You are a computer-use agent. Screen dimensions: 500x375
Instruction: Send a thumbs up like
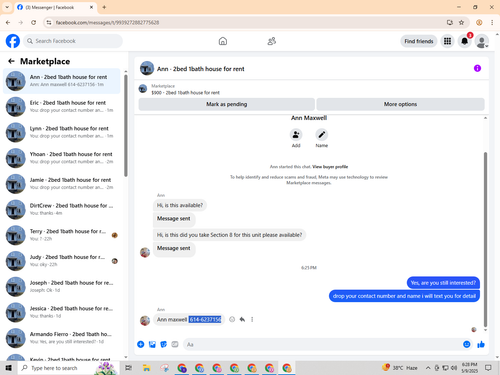click(x=481, y=344)
